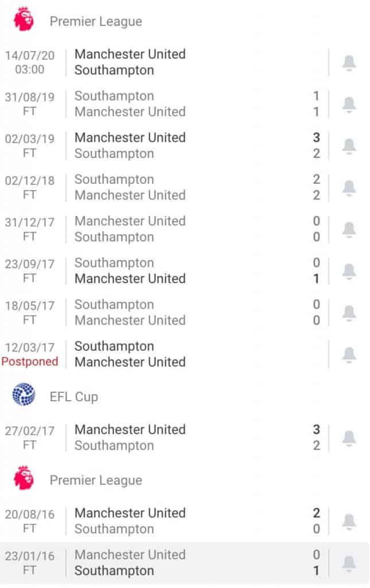Click the bell icon for the 31/08/19 match
370x588 pixels.
[x=349, y=103]
